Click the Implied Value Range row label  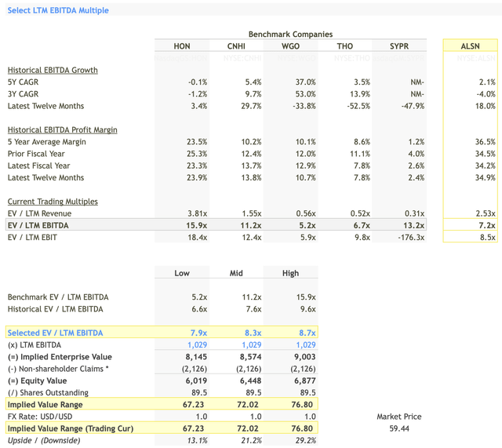pyautogui.click(x=45, y=405)
